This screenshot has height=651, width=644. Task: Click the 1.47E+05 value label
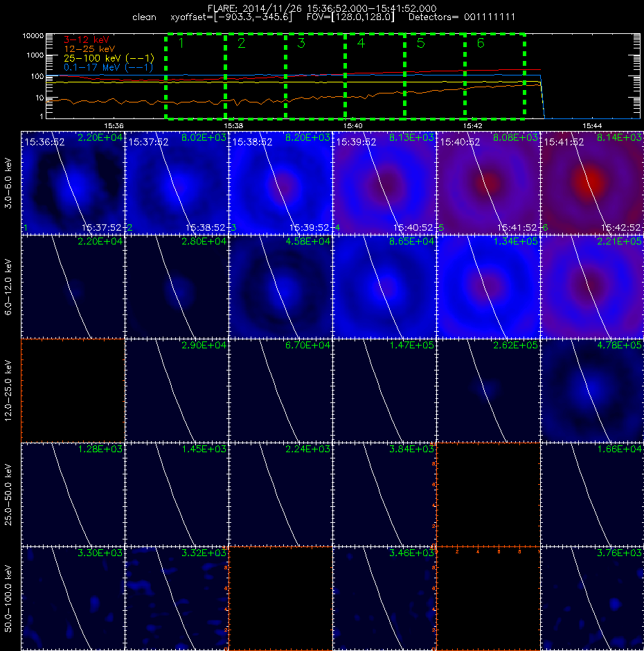coord(411,345)
